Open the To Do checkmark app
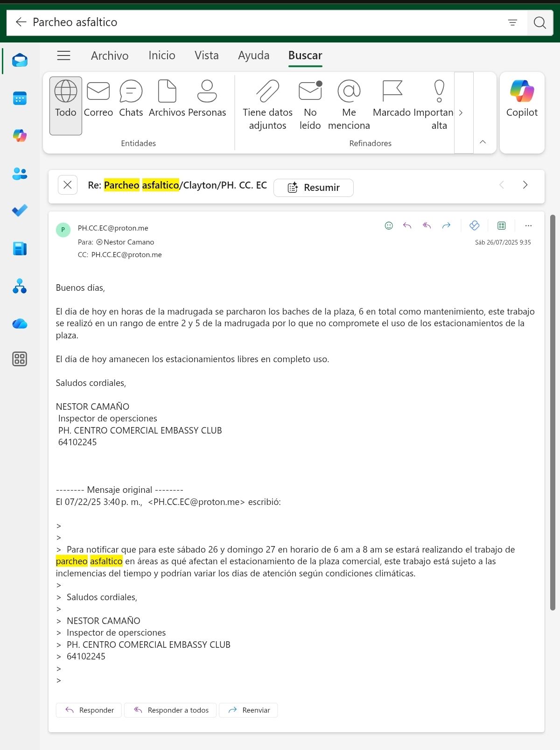Viewport: 560px width, 750px height. tap(20, 211)
